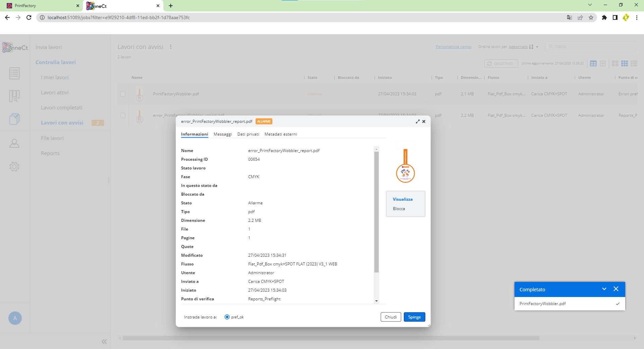Switch to the Metadati esterni tab
This screenshot has height=349, width=644.
[x=281, y=134]
